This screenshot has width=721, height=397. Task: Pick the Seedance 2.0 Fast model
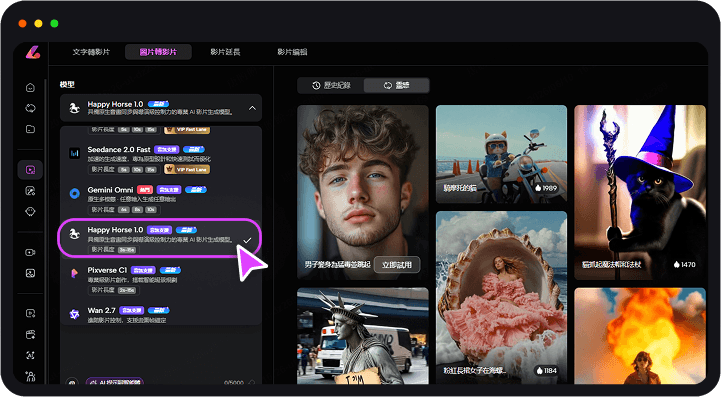coord(160,159)
